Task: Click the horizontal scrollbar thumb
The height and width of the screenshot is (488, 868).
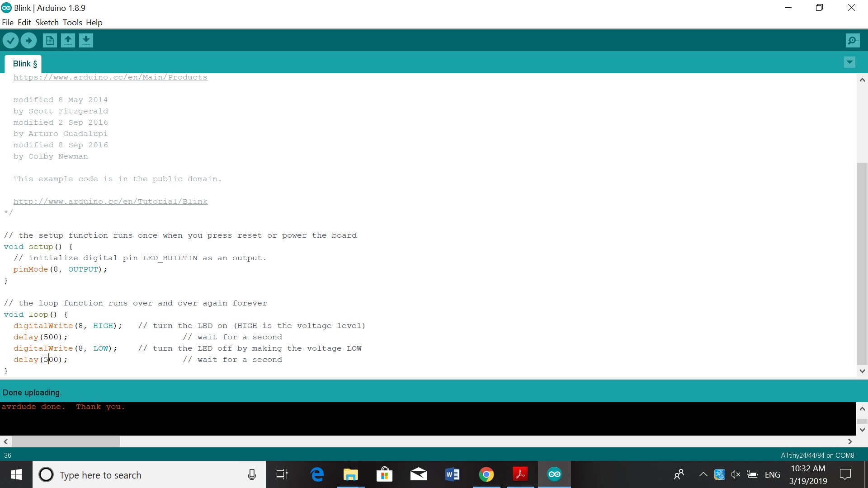Action: tap(66, 441)
